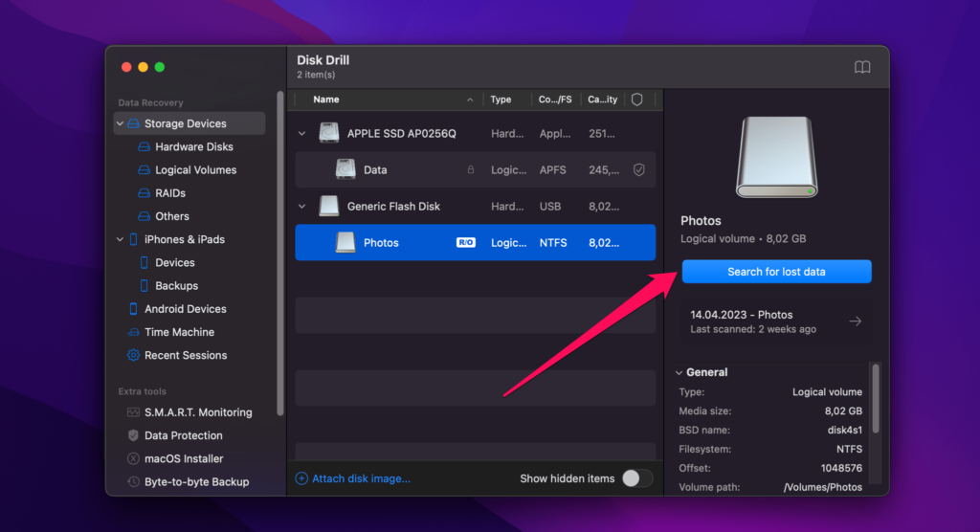Click the Android Devices phone icon
The height and width of the screenshot is (532, 980).
point(133,309)
